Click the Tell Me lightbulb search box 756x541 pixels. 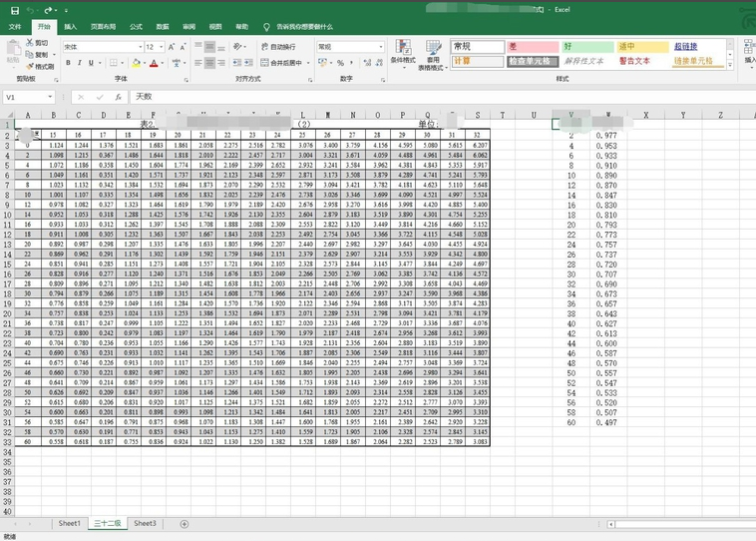[298, 27]
